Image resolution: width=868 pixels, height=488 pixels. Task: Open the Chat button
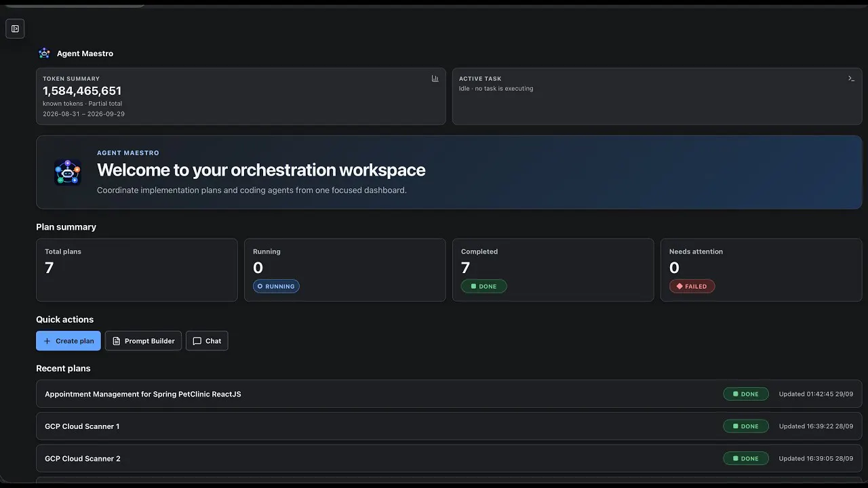coord(207,341)
